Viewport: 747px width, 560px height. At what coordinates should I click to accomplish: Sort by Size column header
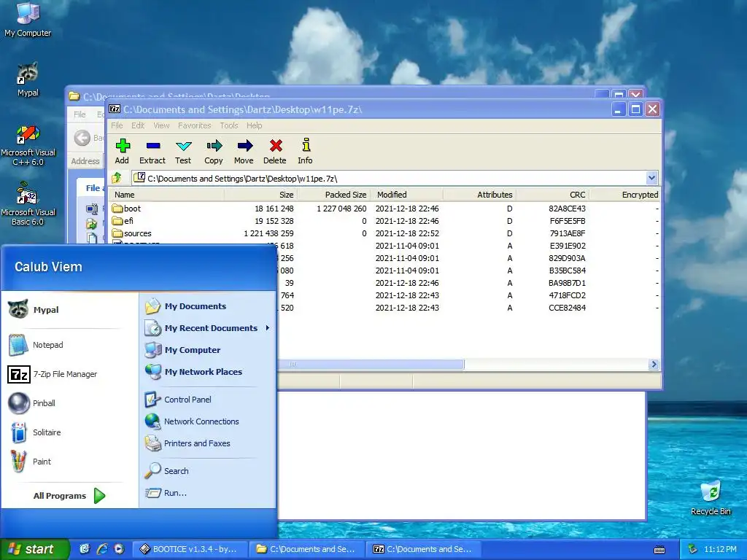(x=260, y=195)
